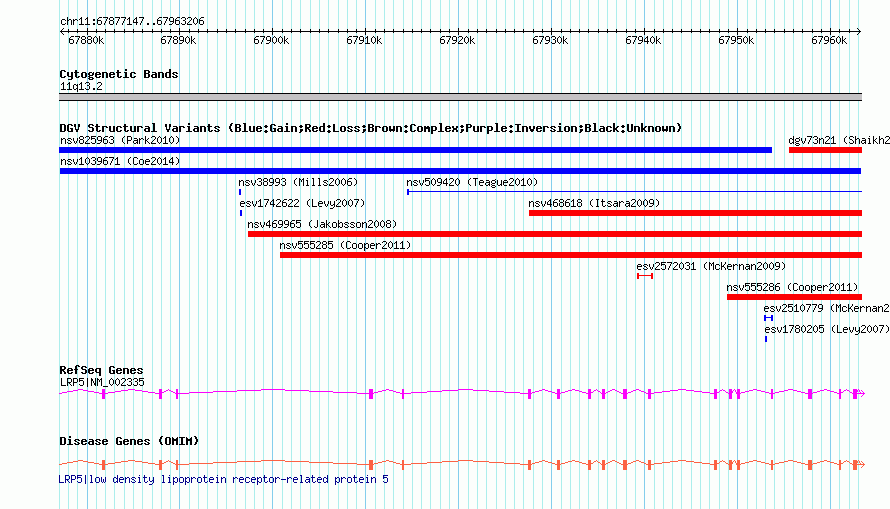Click the gray 11q13.2 cytogenetic band bar

pos(460,97)
